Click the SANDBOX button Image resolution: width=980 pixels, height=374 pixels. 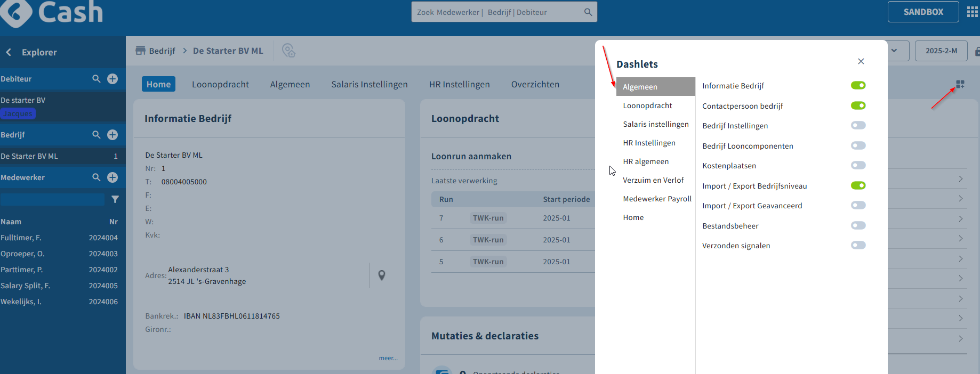click(x=923, y=12)
